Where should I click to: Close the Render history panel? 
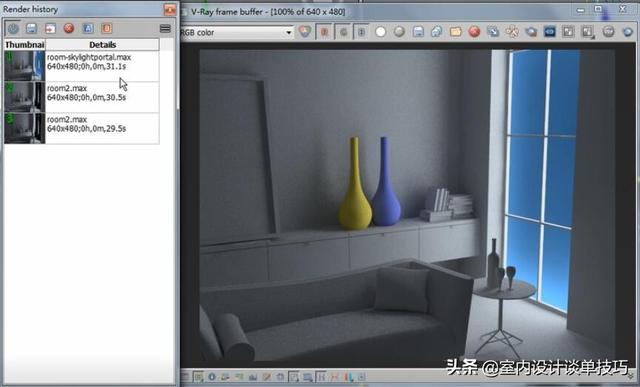(x=170, y=9)
